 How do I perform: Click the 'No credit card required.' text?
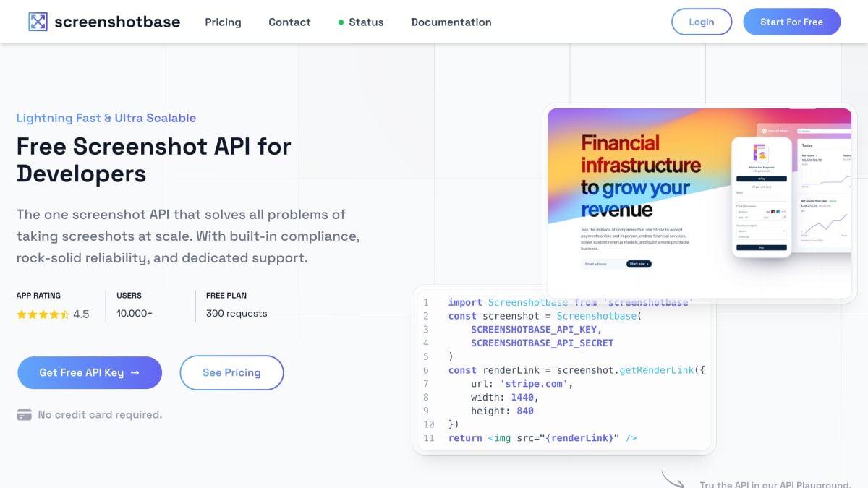pyautogui.click(x=100, y=415)
